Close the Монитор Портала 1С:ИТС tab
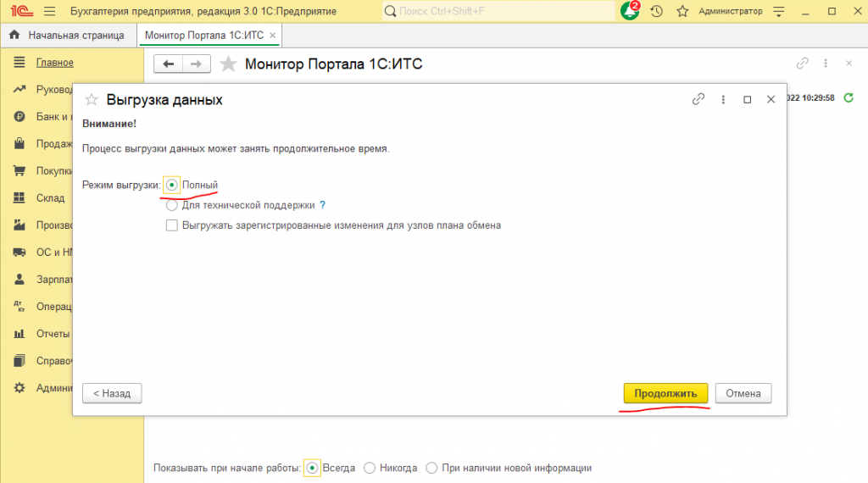Screen dimensions: 868x483 (273, 36)
